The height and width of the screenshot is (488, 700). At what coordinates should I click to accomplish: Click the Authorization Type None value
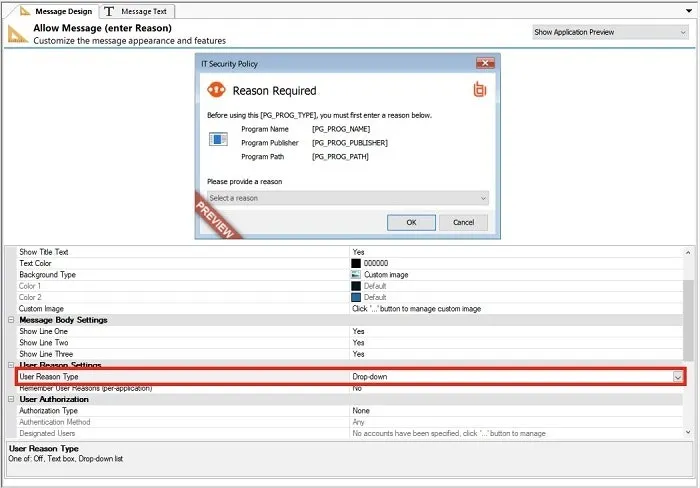(361, 411)
